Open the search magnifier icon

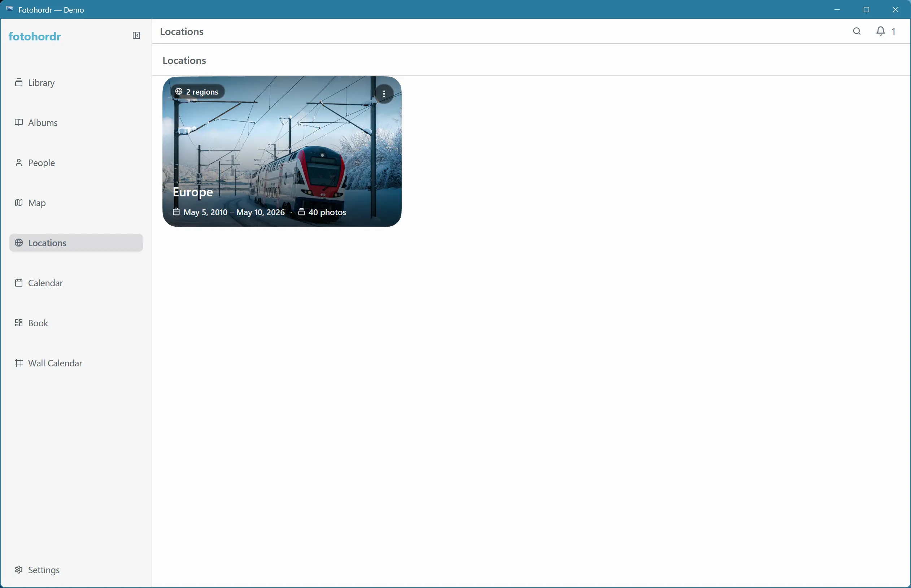point(857,31)
